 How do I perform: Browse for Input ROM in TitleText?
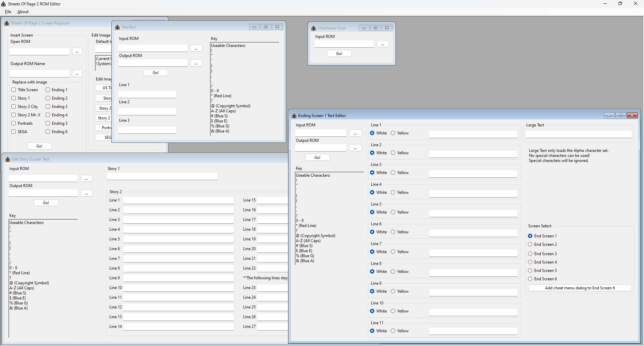tap(196, 48)
